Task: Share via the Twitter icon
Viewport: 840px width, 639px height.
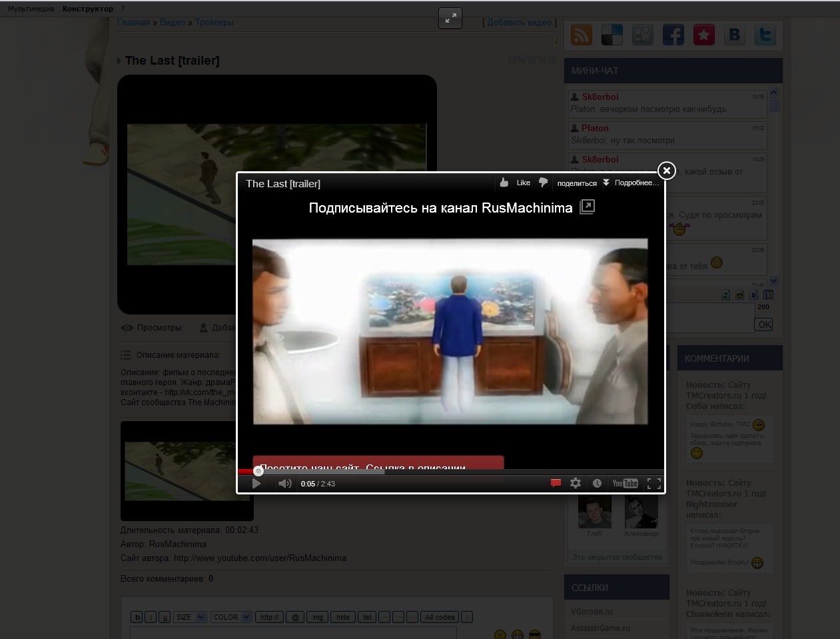Action: (765, 35)
